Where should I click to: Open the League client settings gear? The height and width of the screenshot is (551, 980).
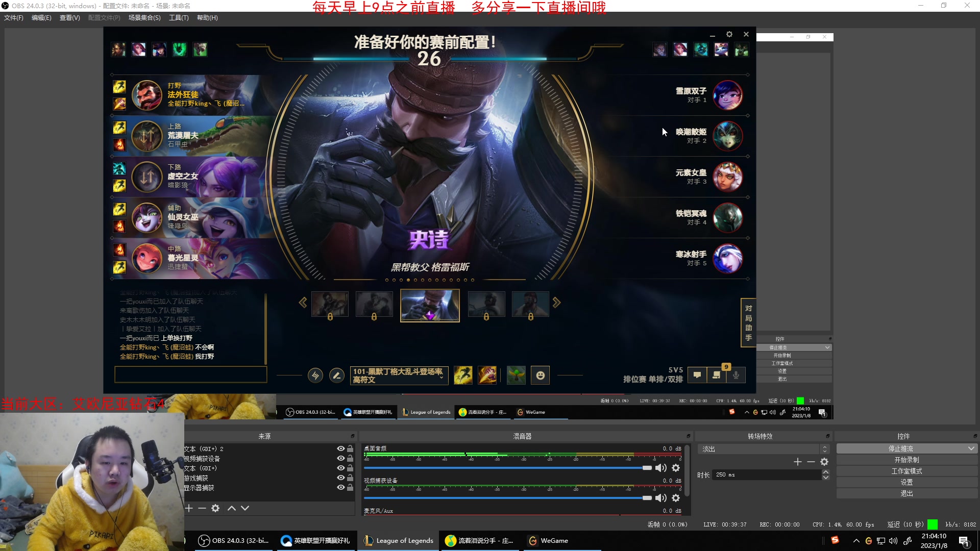729,34
